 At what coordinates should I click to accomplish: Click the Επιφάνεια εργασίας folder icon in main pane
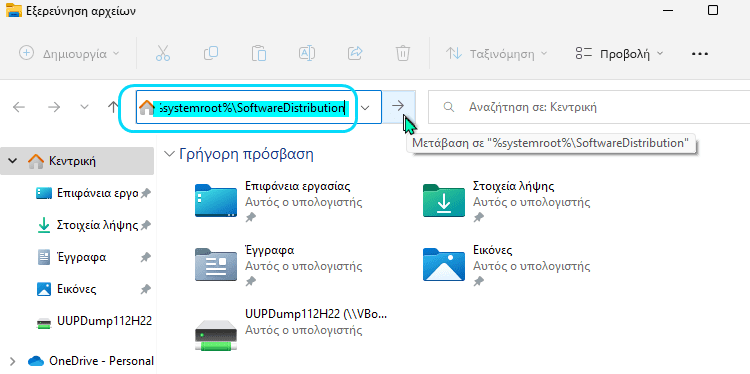click(216, 200)
